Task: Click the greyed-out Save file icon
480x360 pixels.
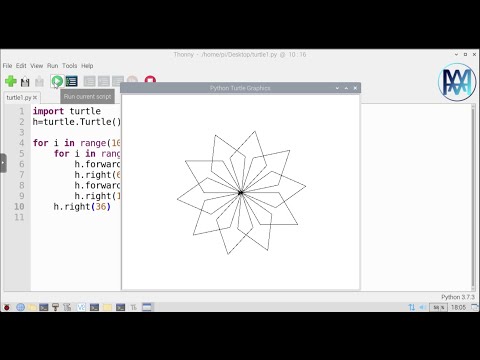Action: (x=39, y=81)
